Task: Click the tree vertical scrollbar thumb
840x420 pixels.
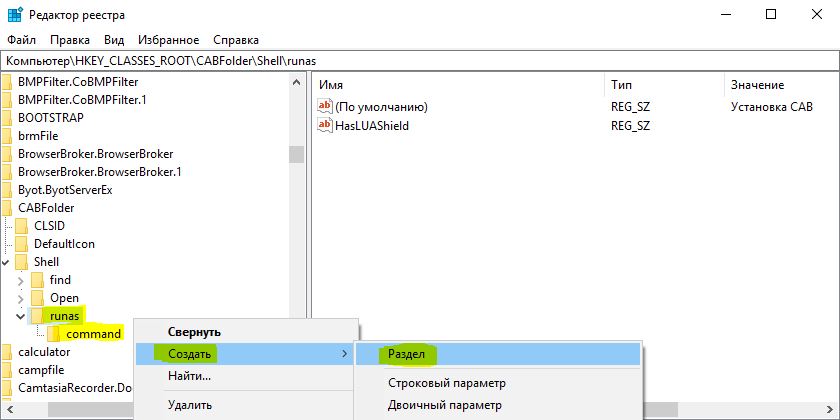Action: click(x=296, y=154)
